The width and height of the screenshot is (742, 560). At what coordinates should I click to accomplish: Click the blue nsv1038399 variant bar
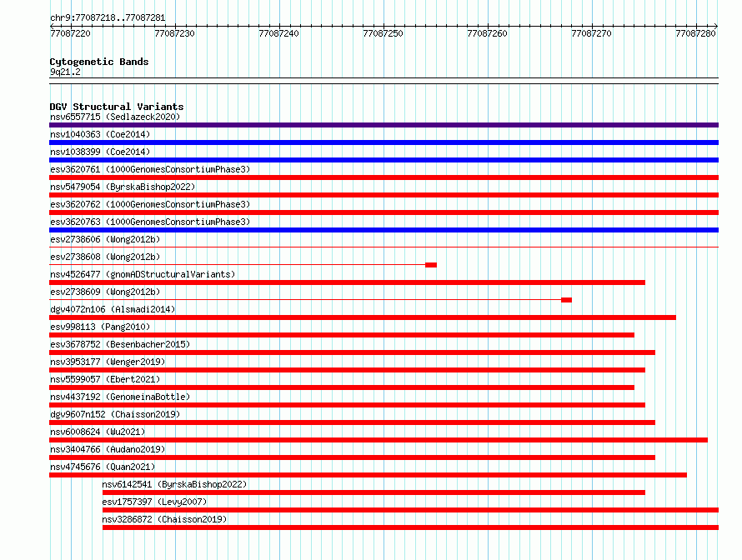tap(384, 160)
